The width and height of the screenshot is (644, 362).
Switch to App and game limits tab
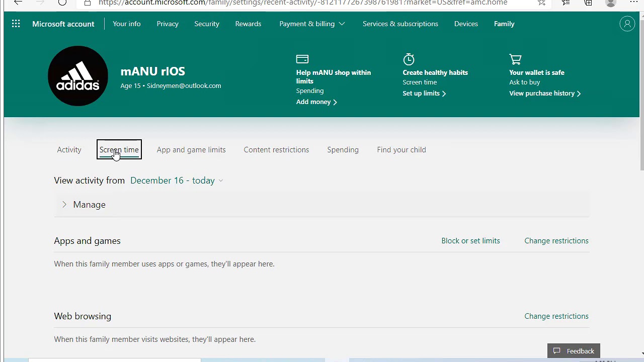(x=191, y=150)
